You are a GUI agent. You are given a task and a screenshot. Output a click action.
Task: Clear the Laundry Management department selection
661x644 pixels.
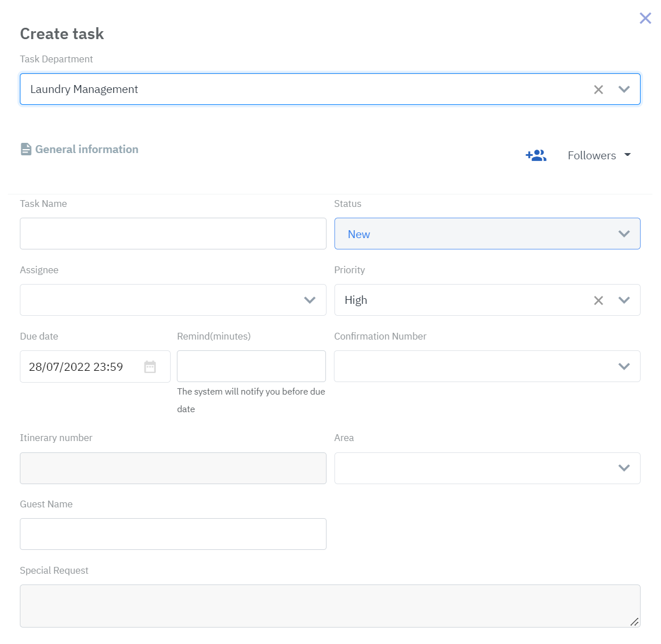598,90
